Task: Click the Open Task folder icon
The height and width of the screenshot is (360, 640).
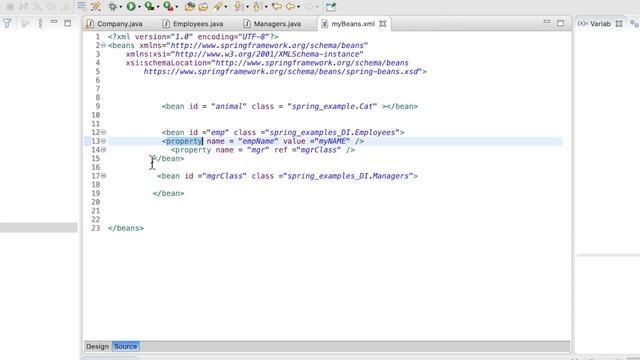Action: 203,7
